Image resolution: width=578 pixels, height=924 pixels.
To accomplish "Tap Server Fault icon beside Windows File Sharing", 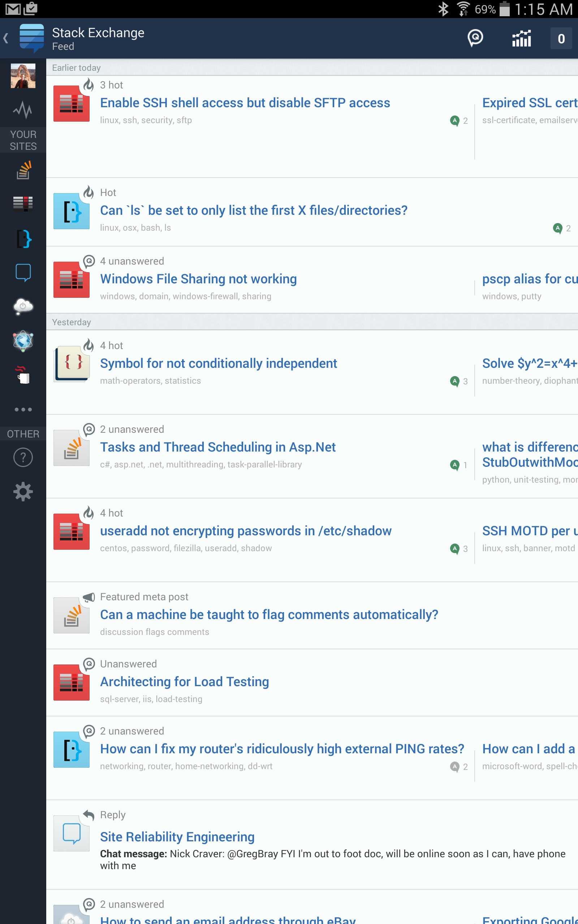I will (72, 280).
